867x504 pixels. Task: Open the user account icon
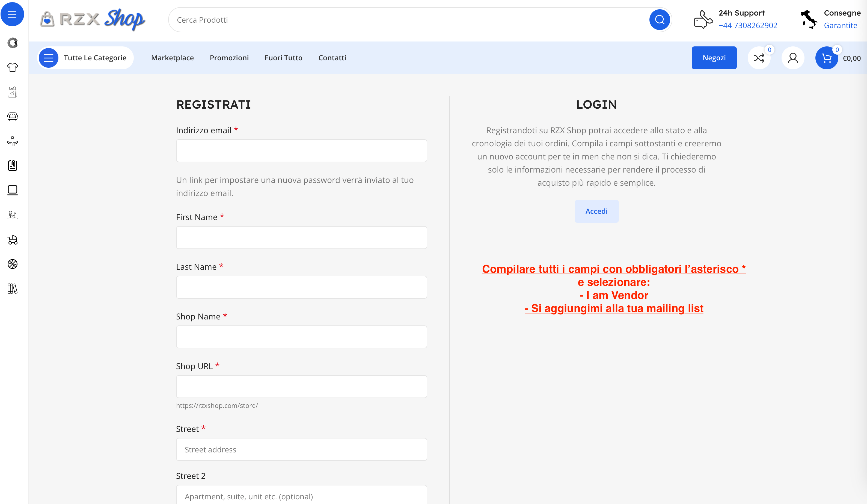coord(793,58)
